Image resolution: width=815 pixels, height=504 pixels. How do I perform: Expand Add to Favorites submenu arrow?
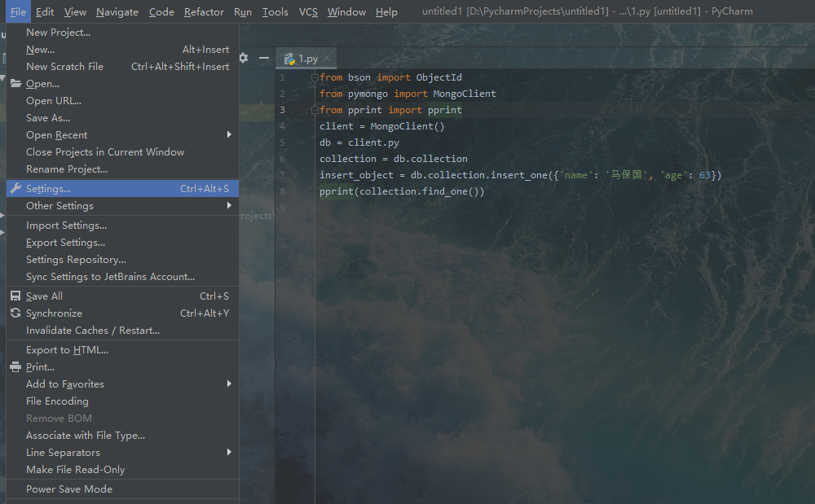[x=229, y=383]
